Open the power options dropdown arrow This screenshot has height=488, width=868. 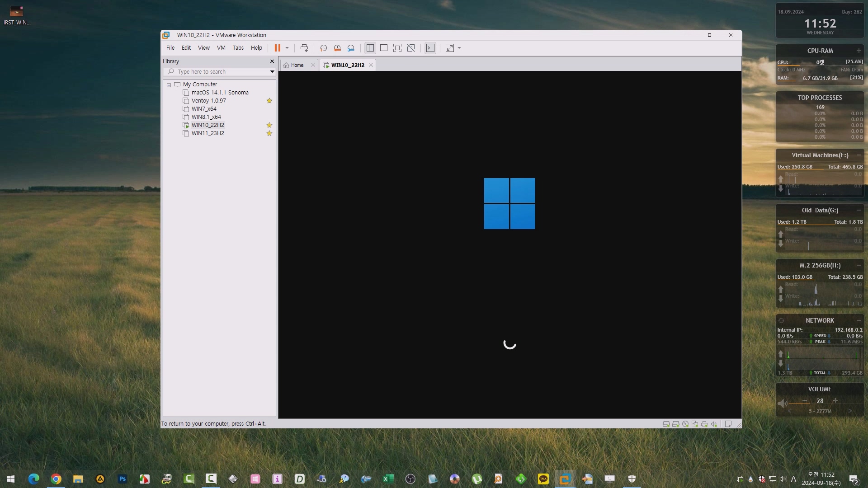(287, 48)
